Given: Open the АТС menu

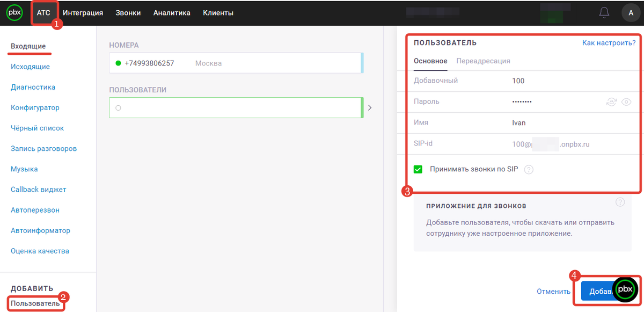Looking at the screenshot, I should tap(43, 13).
